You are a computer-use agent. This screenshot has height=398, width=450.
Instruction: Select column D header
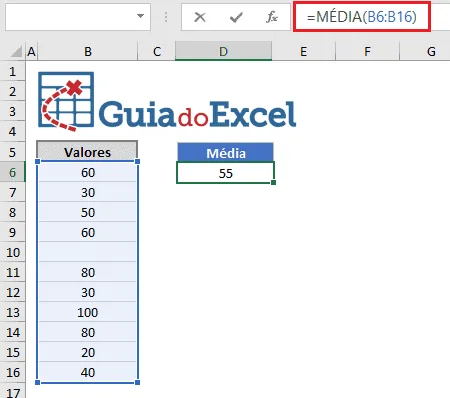tap(223, 52)
